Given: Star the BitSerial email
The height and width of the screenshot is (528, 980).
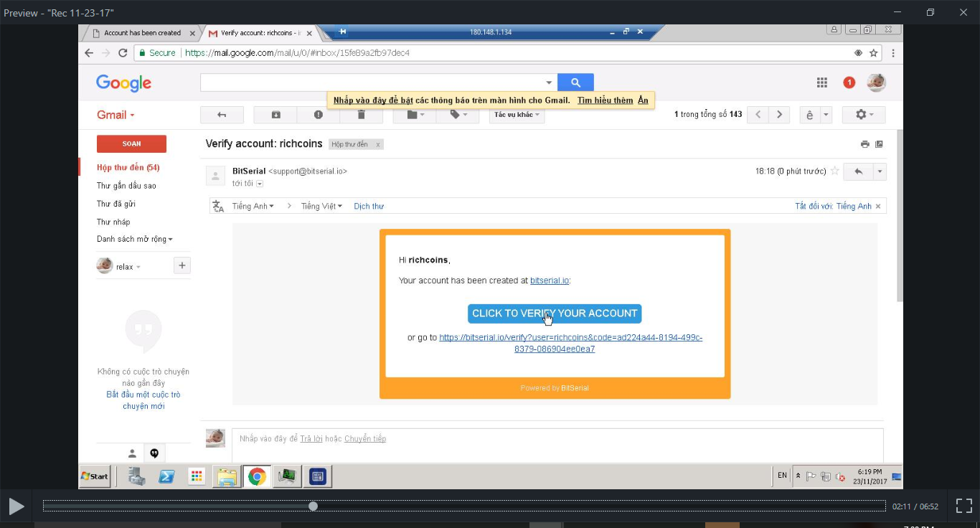Looking at the screenshot, I should (834, 171).
